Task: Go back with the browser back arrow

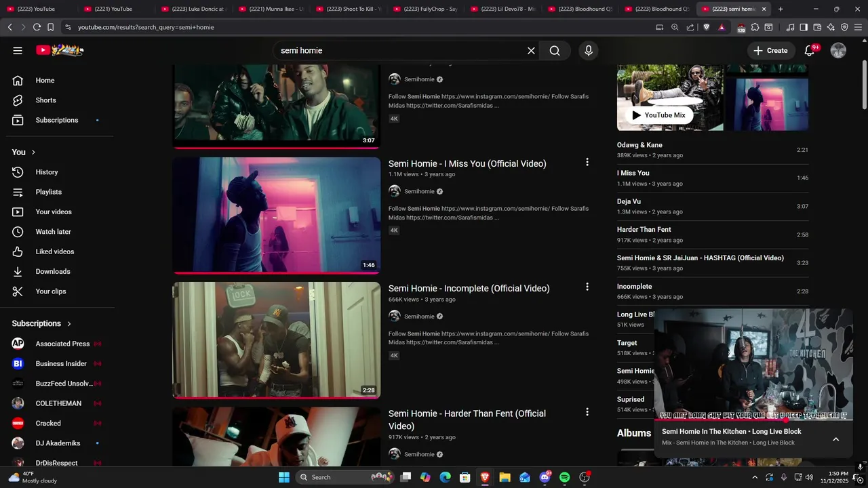Action: 9,27
